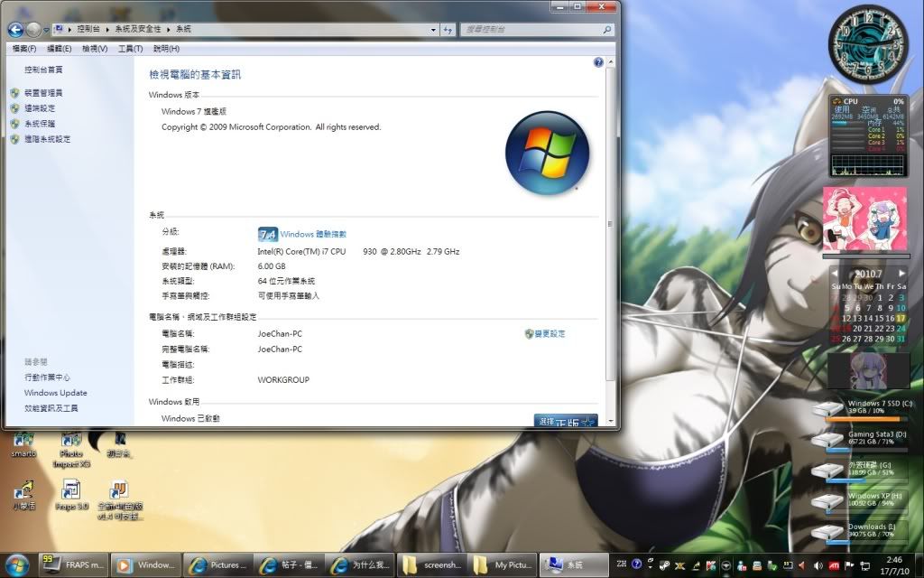The height and width of the screenshot is (578, 924).
Task: Click the Gaming Sata3 (D:) drive icon
Action: 827,440
